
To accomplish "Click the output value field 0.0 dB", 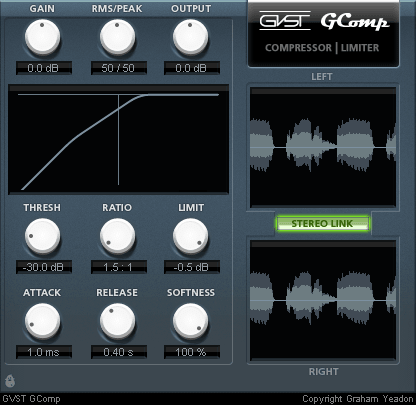I will click(192, 68).
